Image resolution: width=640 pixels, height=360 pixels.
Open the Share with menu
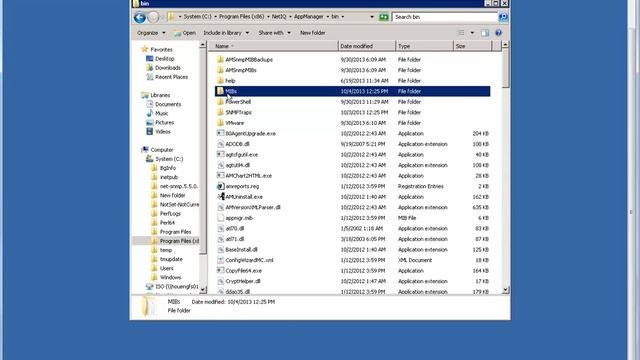pyautogui.click(x=274, y=33)
